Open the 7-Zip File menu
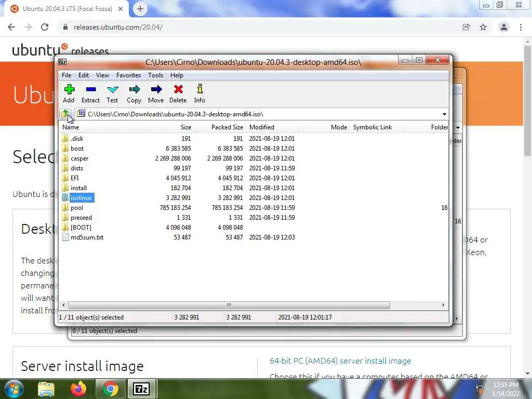 [x=66, y=75]
